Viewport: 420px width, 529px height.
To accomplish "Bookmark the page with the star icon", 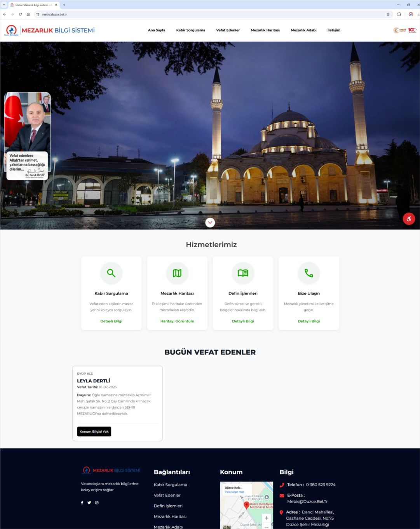I will click(x=388, y=14).
